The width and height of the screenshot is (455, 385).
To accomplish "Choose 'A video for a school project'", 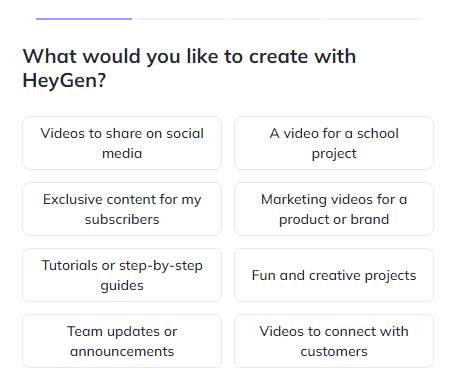I will [x=334, y=143].
